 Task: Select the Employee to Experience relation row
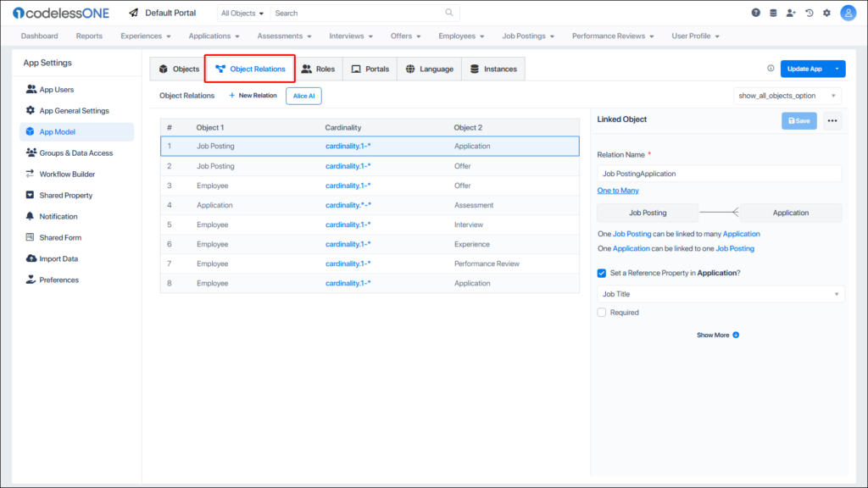pyautogui.click(x=370, y=244)
